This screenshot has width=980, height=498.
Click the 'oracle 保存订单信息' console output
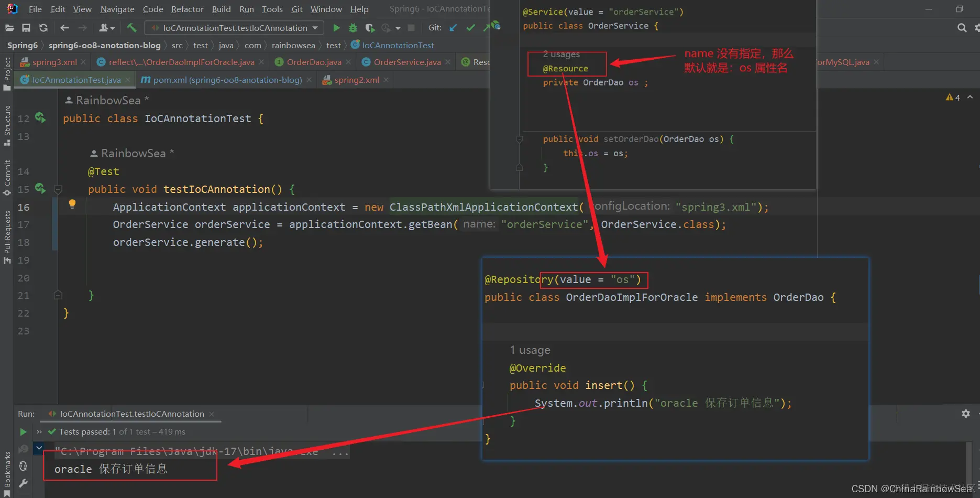point(111,469)
